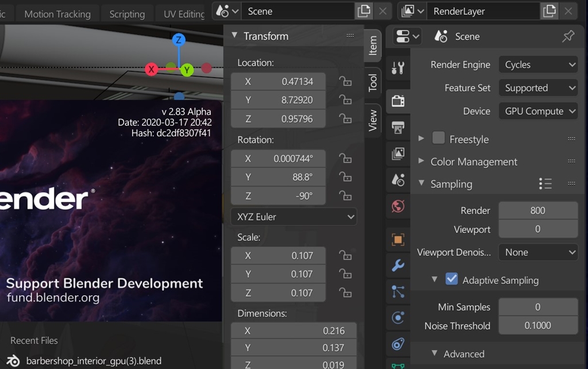Select the Tool sidebar tab
588x369 pixels.
point(372,83)
